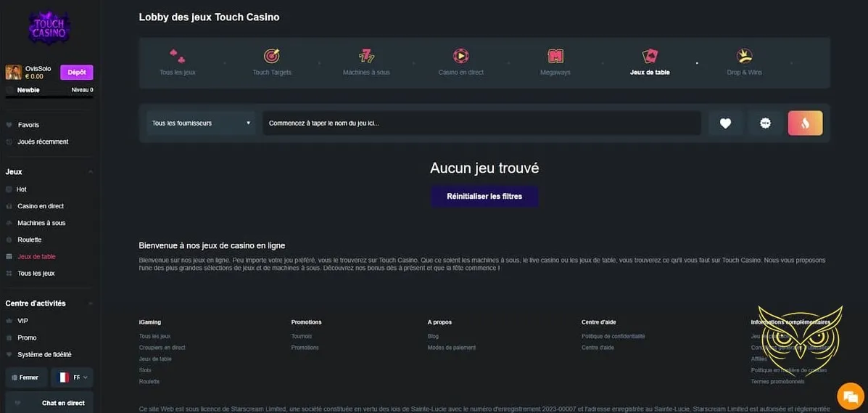Open footer Jeux de table link
868x413 pixels.
(x=156, y=359)
